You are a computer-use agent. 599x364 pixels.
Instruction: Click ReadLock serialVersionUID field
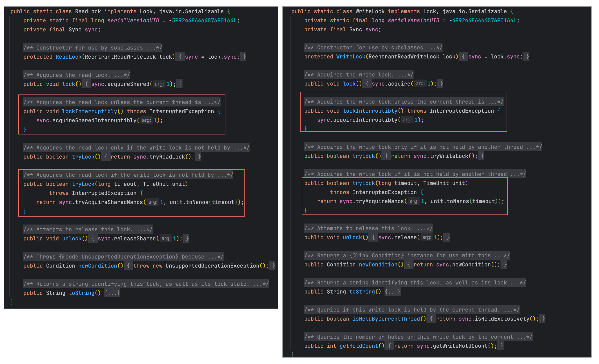pyautogui.click(x=133, y=20)
